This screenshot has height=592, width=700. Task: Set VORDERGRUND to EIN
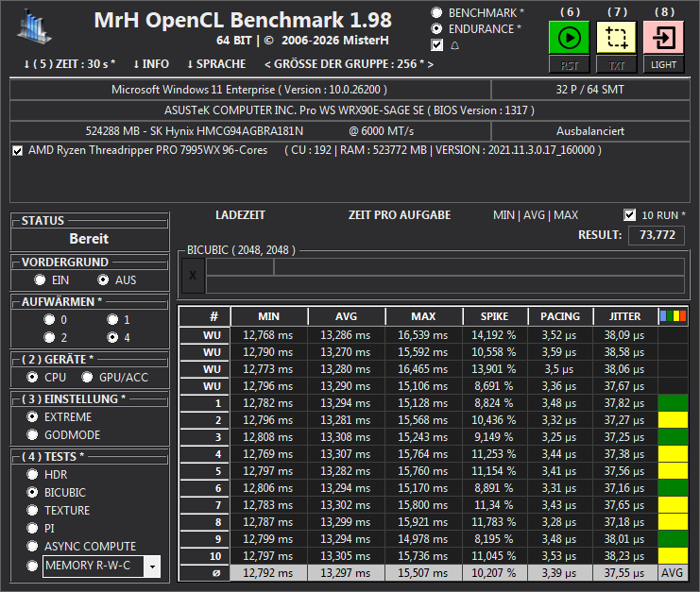(41, 279)
